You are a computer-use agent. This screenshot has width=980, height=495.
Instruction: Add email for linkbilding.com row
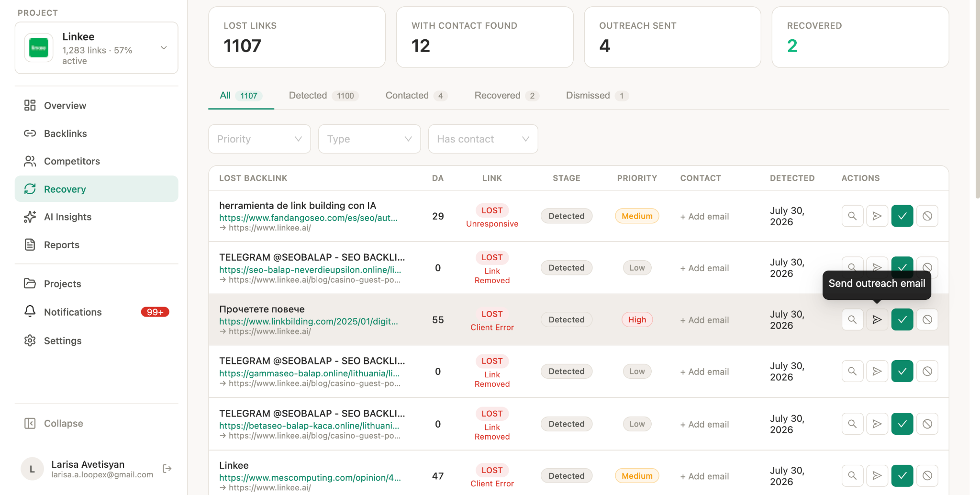point(704,320)
